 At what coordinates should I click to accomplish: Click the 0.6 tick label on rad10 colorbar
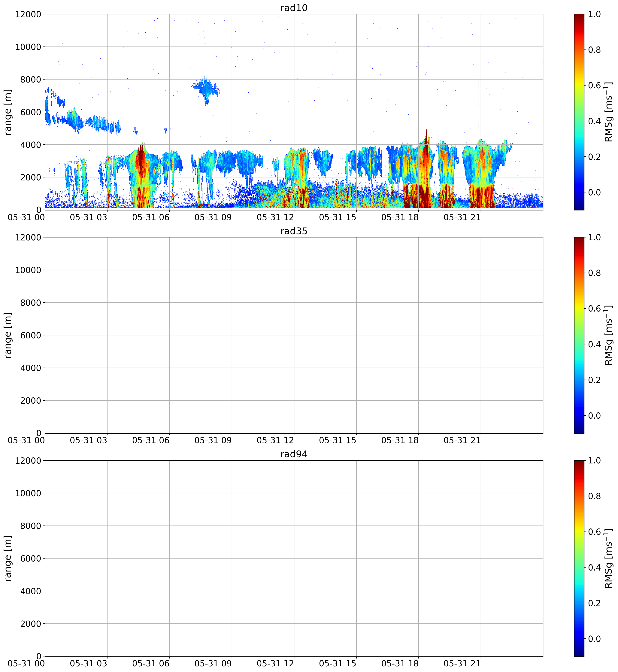click(594, 85)
